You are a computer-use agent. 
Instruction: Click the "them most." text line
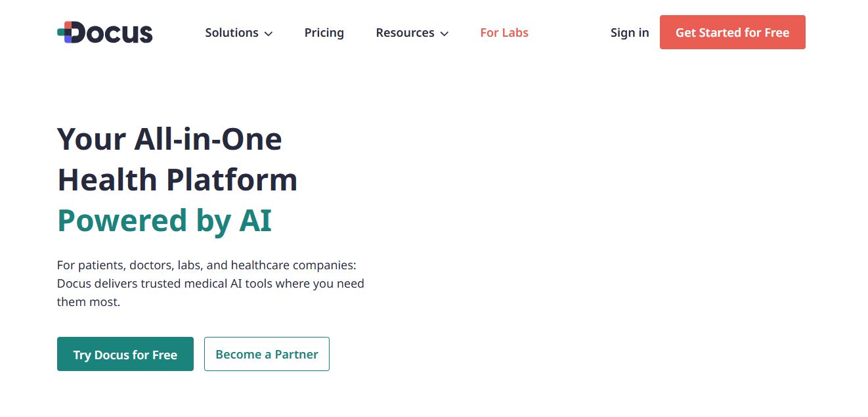point(89,302)
